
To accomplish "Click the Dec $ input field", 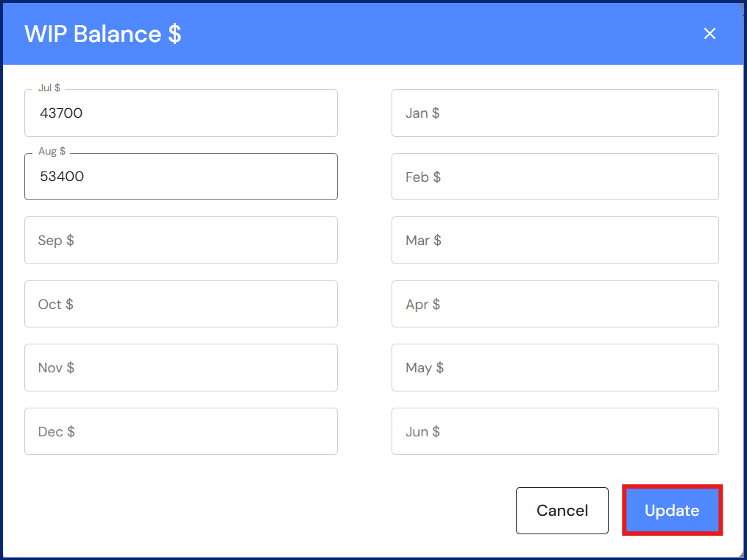I will pyautogui.click(x=181, y=431).
